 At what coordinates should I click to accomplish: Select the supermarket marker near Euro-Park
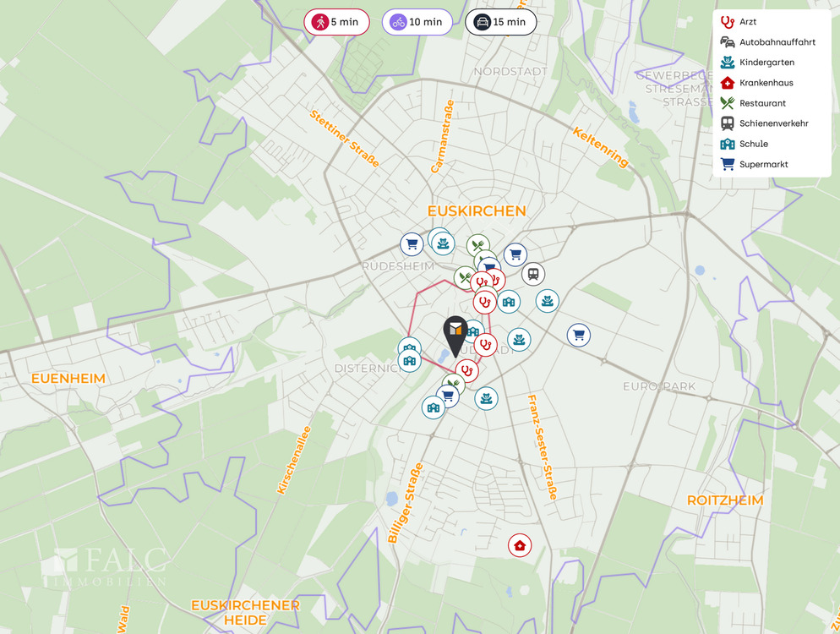click(x=578, y=336)
